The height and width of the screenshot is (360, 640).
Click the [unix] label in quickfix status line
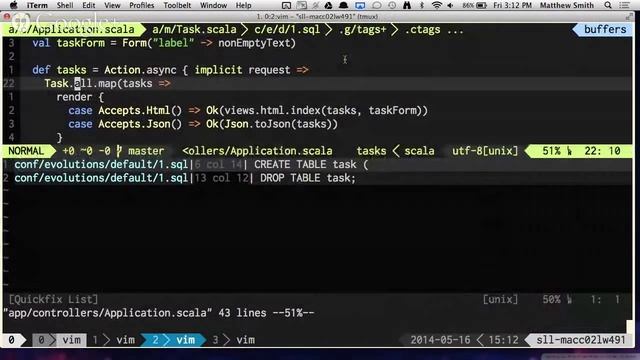500,299
